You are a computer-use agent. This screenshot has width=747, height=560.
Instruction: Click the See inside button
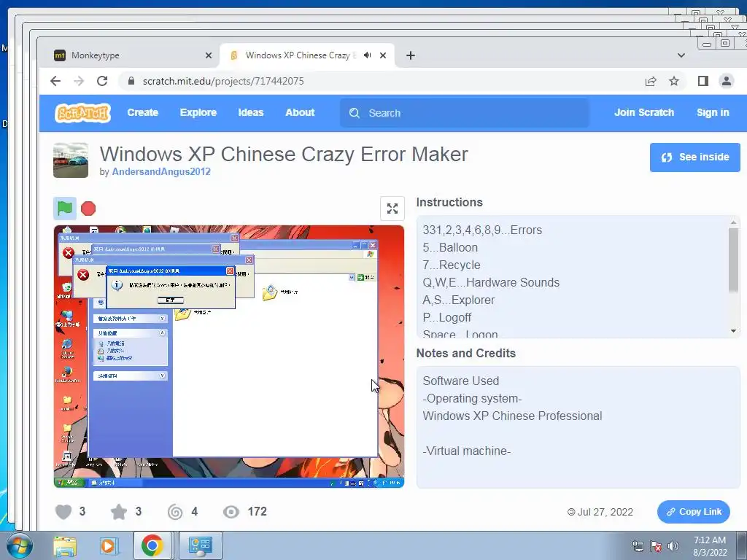[x=694, y=157]
